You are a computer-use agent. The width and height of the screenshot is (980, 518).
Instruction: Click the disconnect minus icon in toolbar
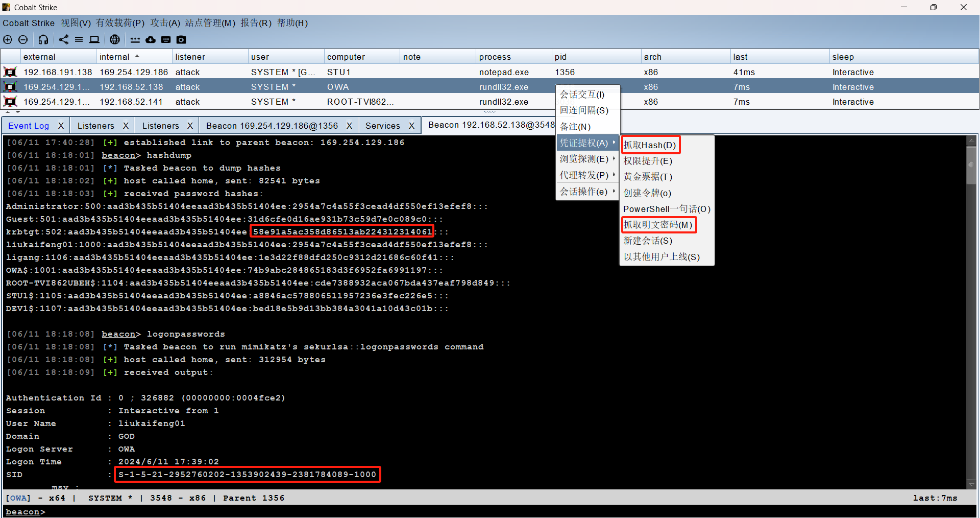coord(23,40)
